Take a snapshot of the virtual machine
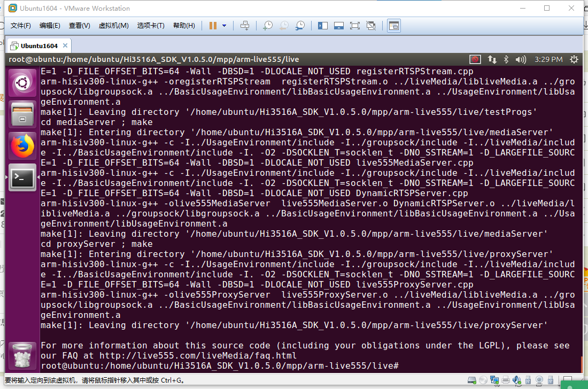This screenshot has width=588, height=389. click(269, 25)
